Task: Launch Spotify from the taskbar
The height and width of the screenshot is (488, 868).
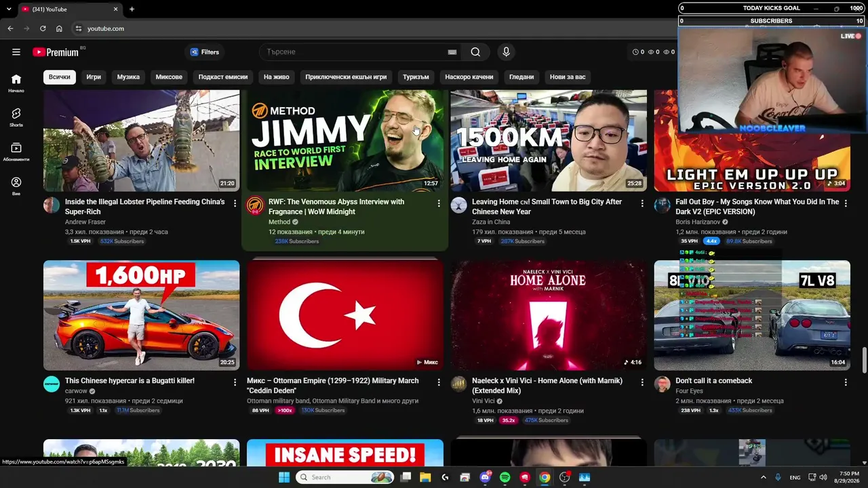Action: 505,477
